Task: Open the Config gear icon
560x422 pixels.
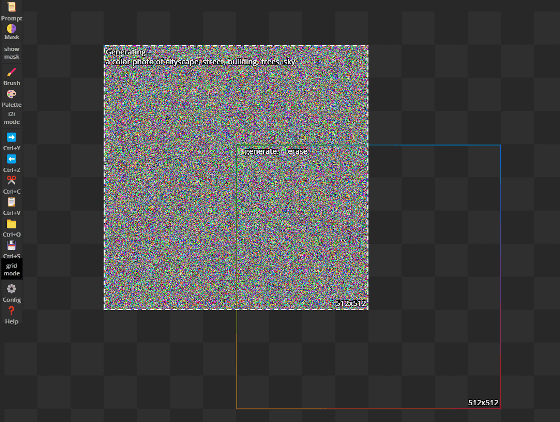Action: 11,288
